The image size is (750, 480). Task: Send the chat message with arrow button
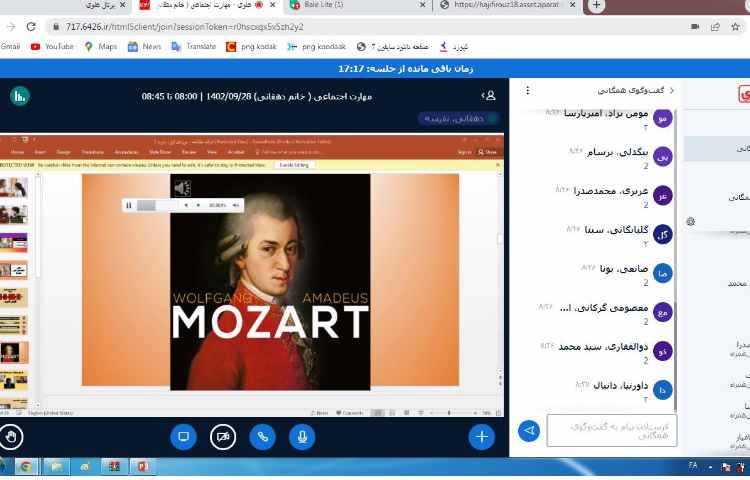pyautogui.click(x=529, y=431)
